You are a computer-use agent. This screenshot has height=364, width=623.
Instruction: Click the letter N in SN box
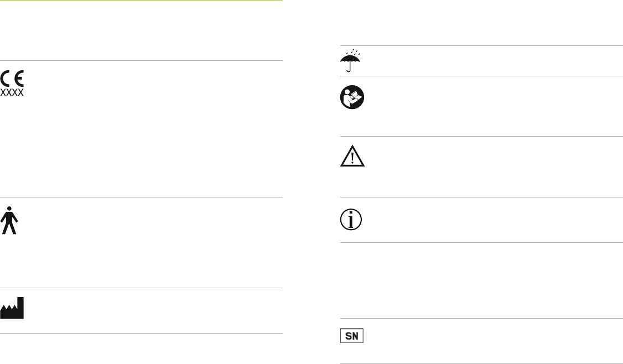click(x=355, y=336)
